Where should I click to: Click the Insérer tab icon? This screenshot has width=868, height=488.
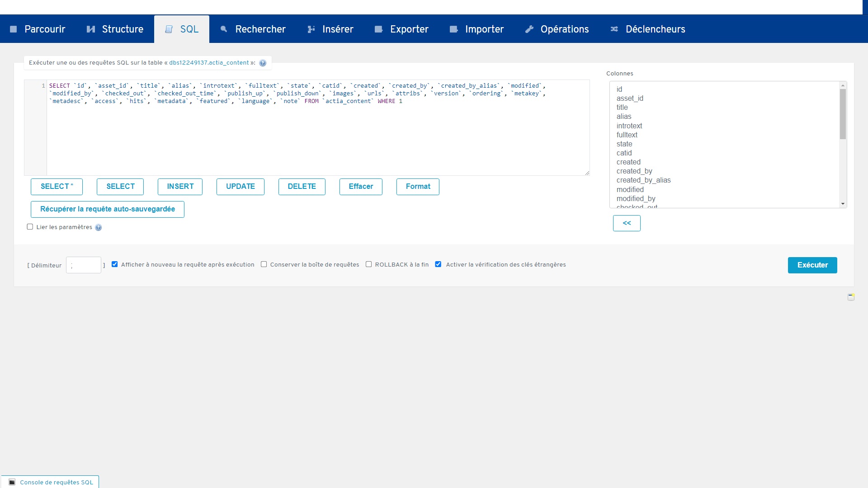[311, 29]
